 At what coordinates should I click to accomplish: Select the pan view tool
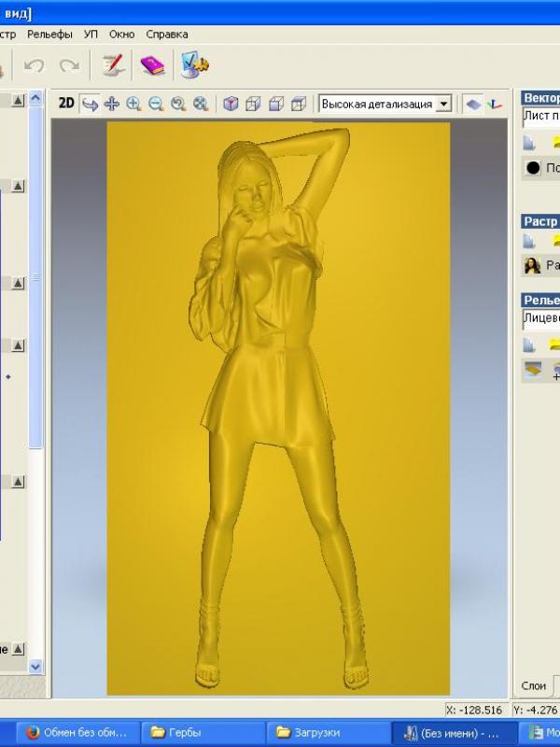(112, 104)
